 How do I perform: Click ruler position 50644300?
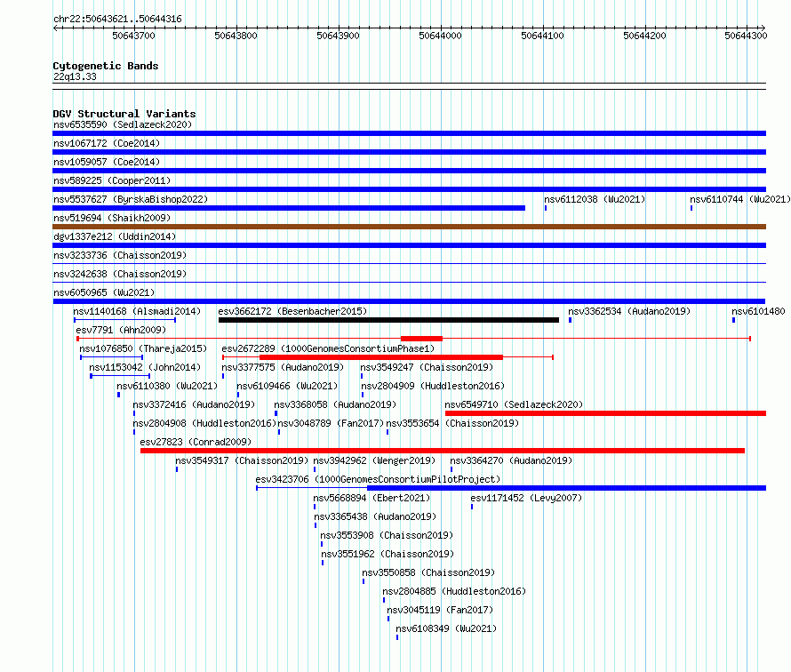pos(746,36)
